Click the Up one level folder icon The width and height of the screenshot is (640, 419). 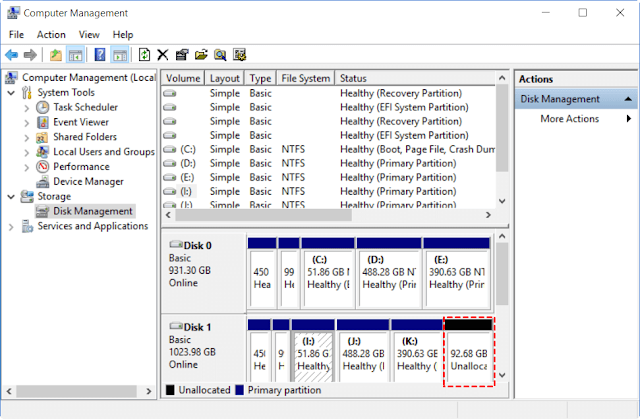[x=56, y=55]
